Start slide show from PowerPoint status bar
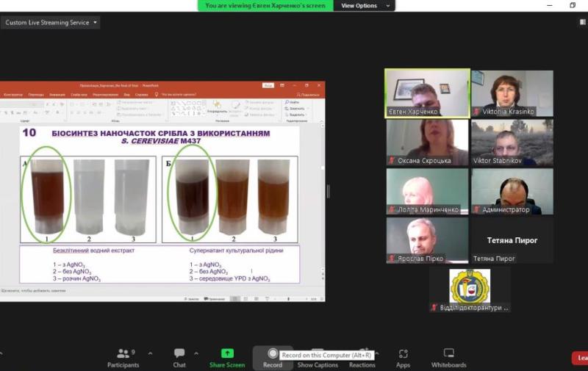Viewport: 588px width, 371px height. coord(267,299)
